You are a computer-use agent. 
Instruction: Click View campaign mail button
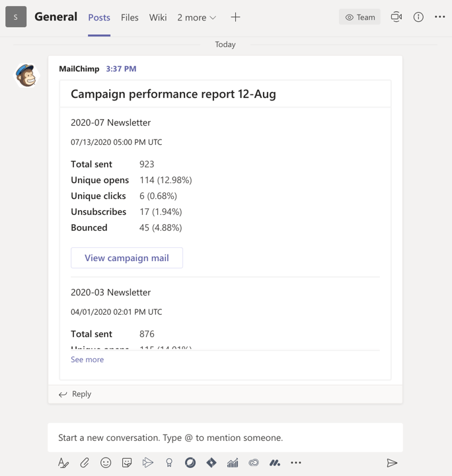127,258
